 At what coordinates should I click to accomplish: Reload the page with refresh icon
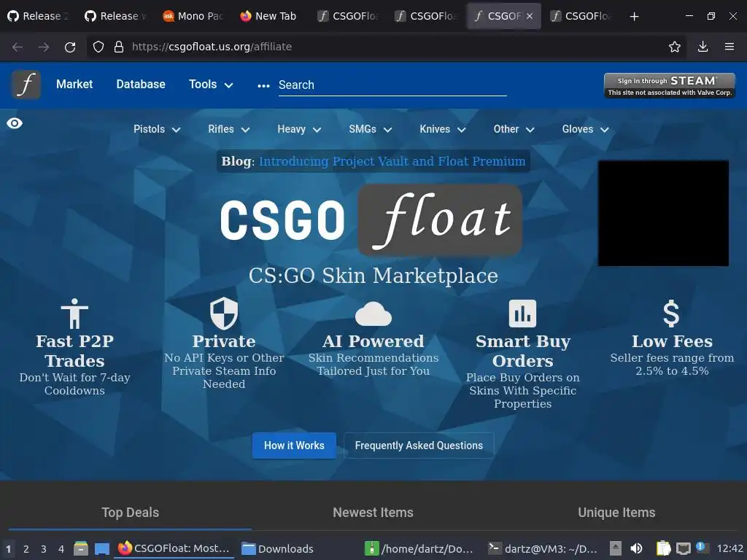pos(70,47)
